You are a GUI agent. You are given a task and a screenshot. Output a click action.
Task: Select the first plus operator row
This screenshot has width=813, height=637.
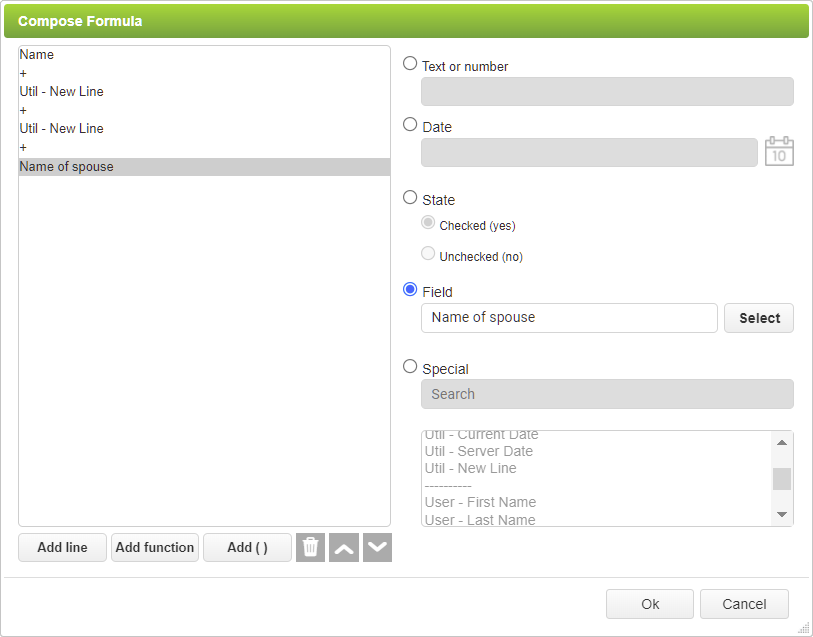tap(204, 74)
